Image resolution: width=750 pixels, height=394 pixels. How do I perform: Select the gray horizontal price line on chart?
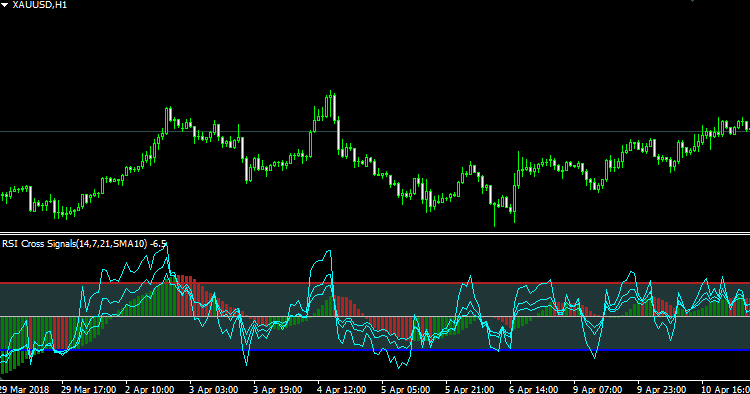point(375,131)
